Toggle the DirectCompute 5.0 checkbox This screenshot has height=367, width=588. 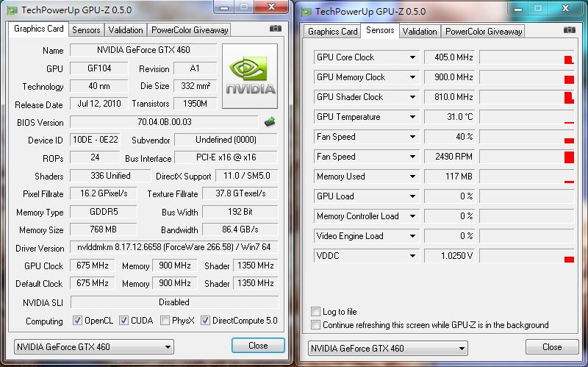point(205,321)
